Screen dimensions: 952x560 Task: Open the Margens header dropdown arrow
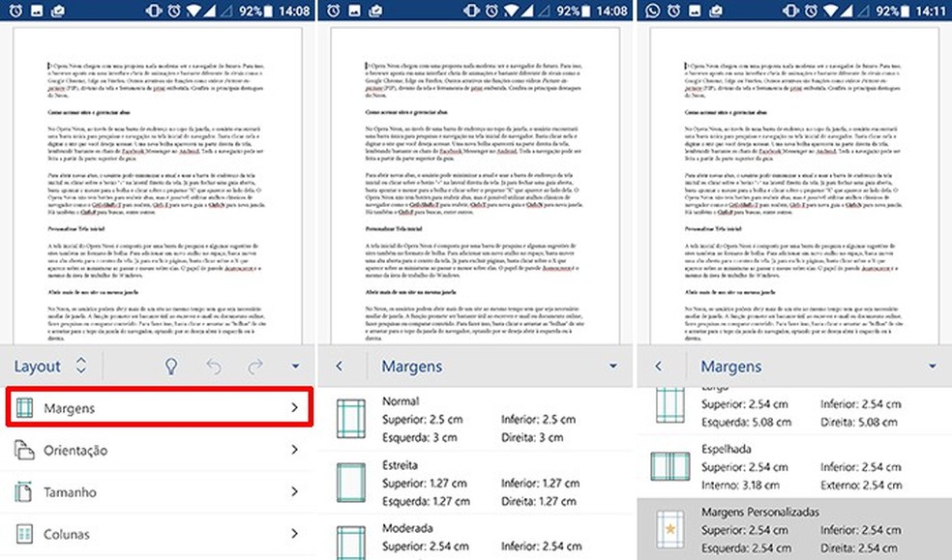click(611, 366)
